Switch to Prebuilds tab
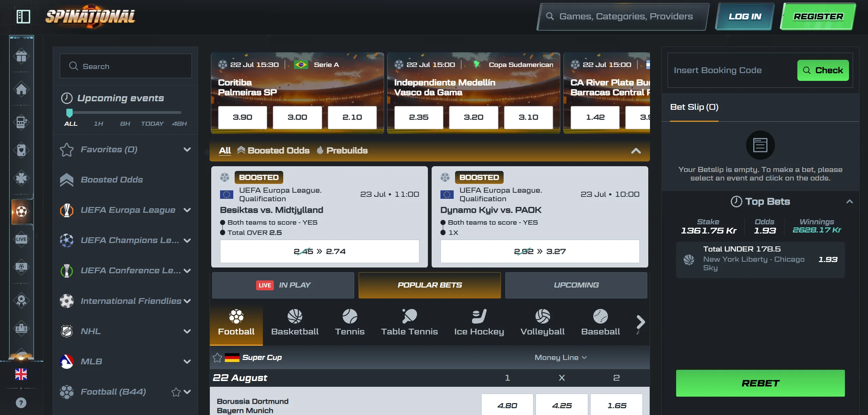 coord(342,151)
